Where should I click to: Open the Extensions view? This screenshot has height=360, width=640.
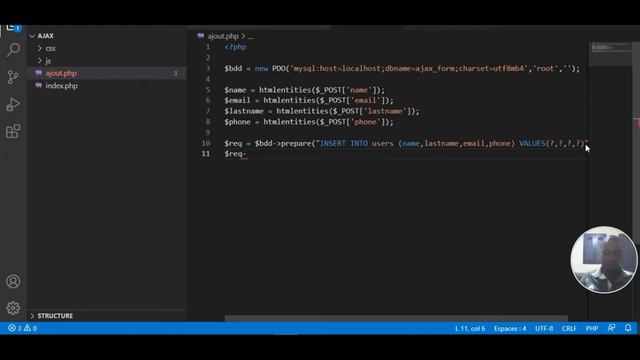[13, 131]
